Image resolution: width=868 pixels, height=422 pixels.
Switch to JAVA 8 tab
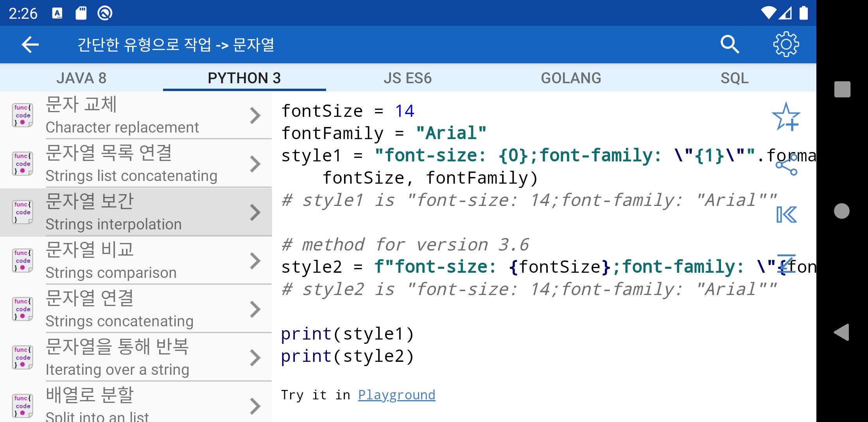[81, 78]
